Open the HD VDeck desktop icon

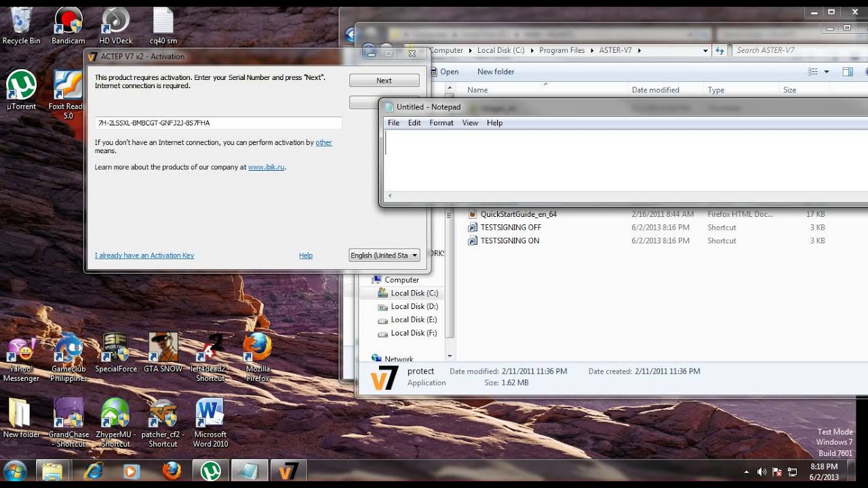tap(115, 26)
